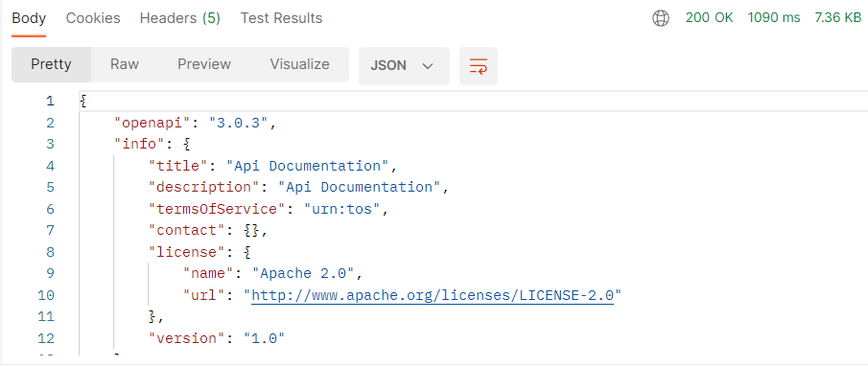Click the "1.0" version value

coord(265,338)
